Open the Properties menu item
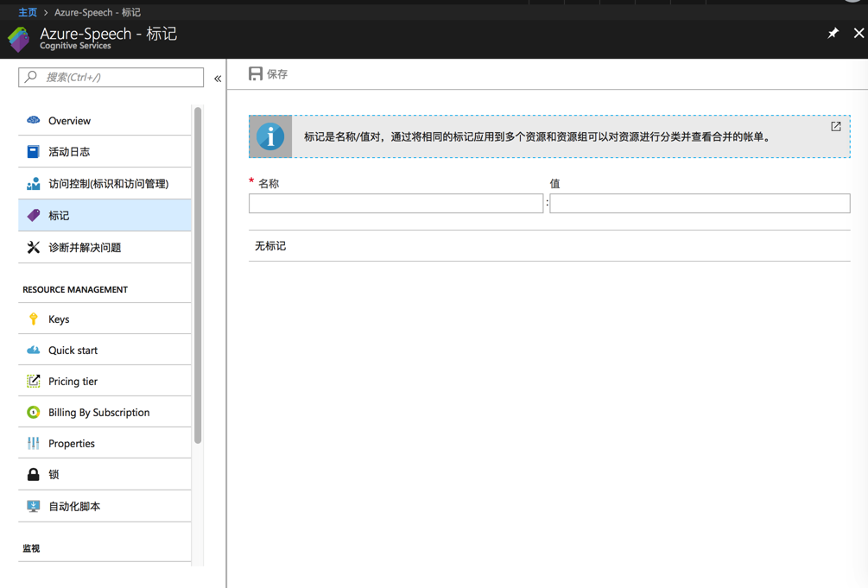 pyautogui.click(x=105, y=443)
